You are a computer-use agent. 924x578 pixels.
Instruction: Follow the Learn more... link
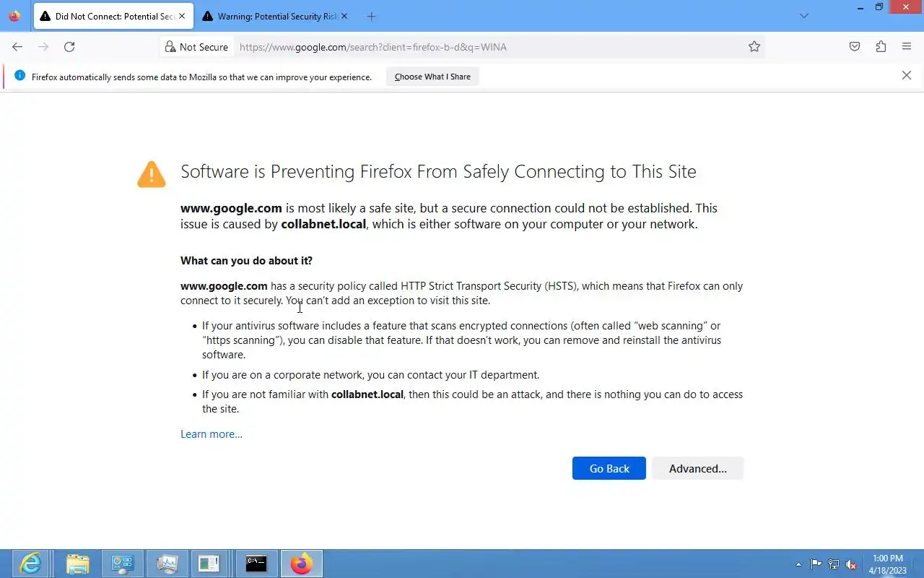pos(212,434)
